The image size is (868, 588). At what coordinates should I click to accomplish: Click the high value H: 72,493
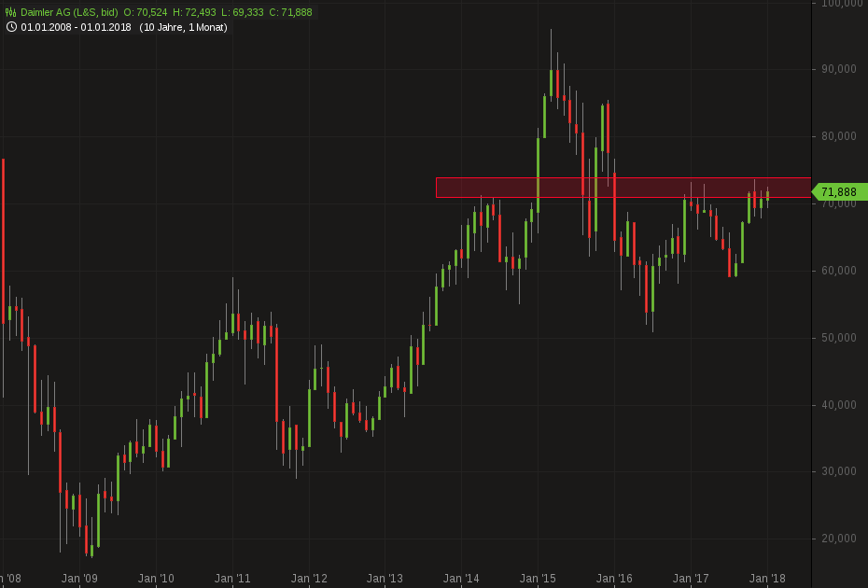(205, 12)
